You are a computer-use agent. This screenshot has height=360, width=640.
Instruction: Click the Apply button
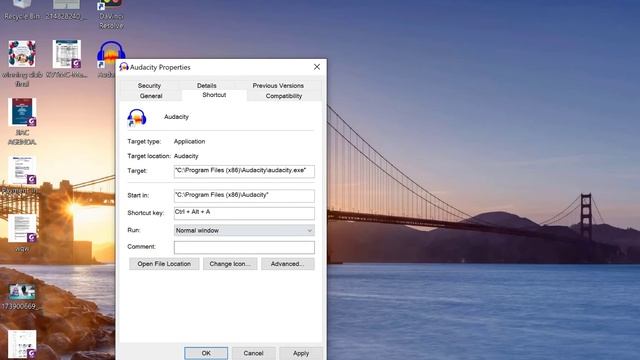tap(301, 353)
